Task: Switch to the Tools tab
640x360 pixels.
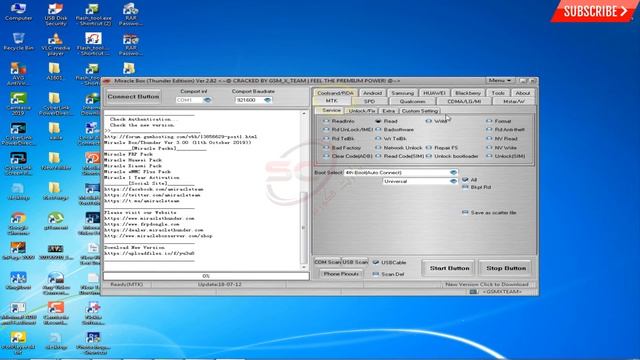Action: pyautogui.click(x=498, y=93)
